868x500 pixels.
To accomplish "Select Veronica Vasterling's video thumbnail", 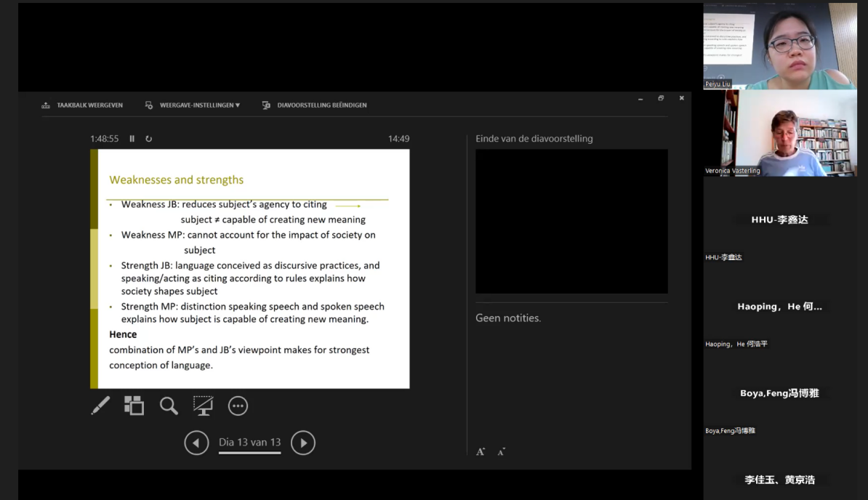I will tap(780, 133).
